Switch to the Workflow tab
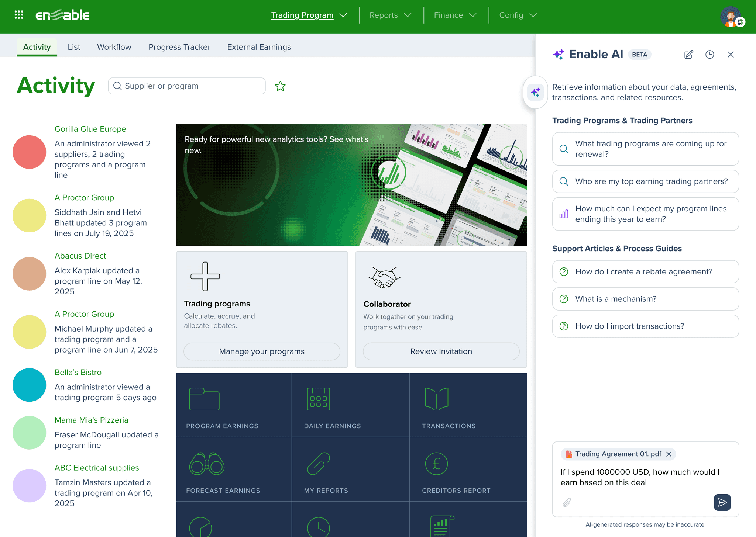This screenshot has width=756, height=537. (x=114, y=47)
